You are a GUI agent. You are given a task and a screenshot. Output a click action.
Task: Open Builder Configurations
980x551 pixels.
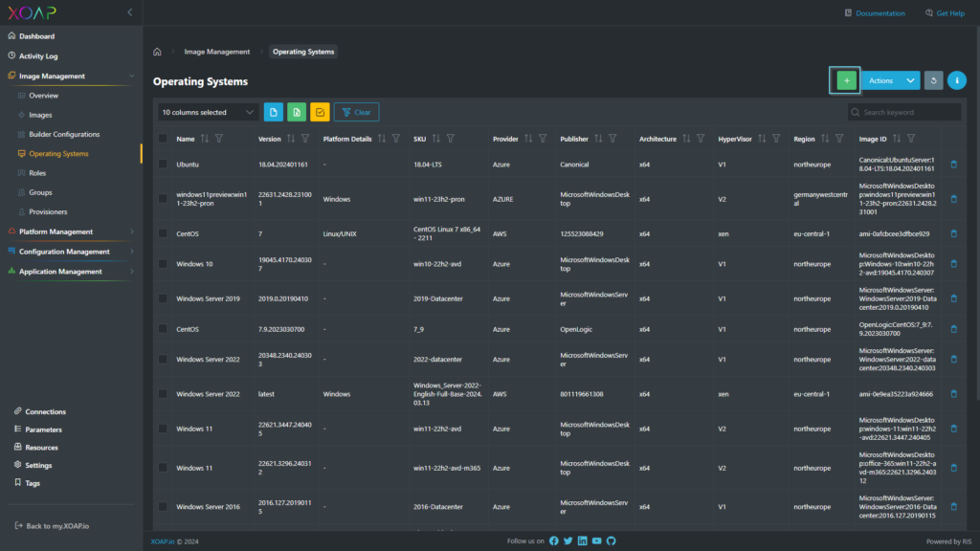pos(64,134)
